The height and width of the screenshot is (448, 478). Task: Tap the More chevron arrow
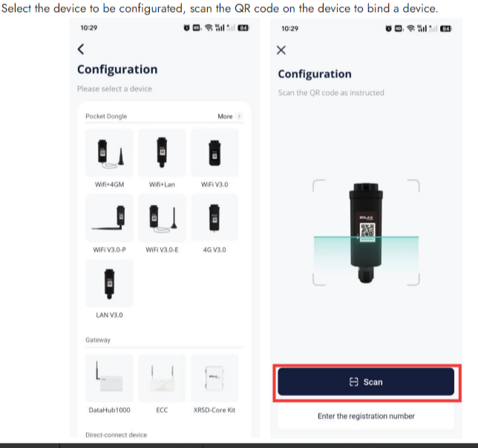[239, 116]
